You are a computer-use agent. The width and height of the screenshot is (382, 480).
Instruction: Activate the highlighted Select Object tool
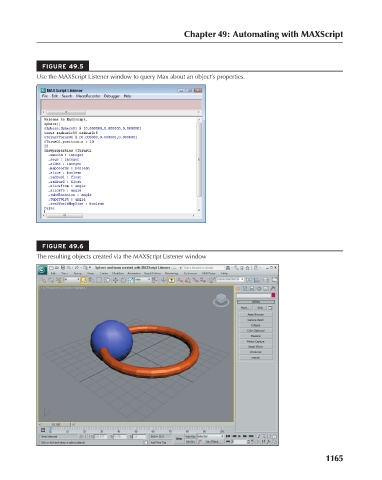[84, 280]
